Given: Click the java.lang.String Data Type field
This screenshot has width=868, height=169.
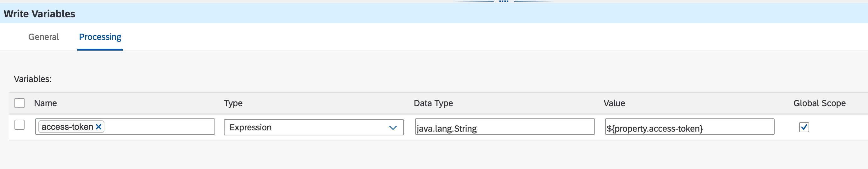Looking at the screenshot, I should click(504, 127).
